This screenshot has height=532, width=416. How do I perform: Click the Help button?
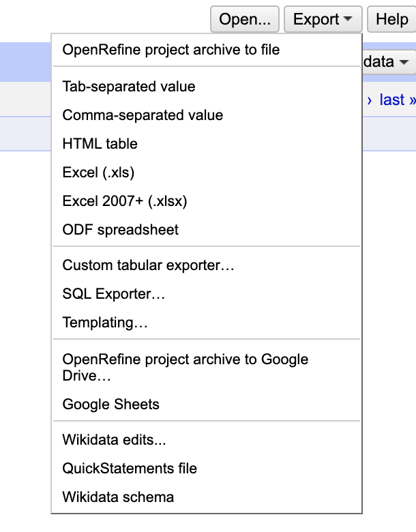pyautogui.click(x=392, y=19)
